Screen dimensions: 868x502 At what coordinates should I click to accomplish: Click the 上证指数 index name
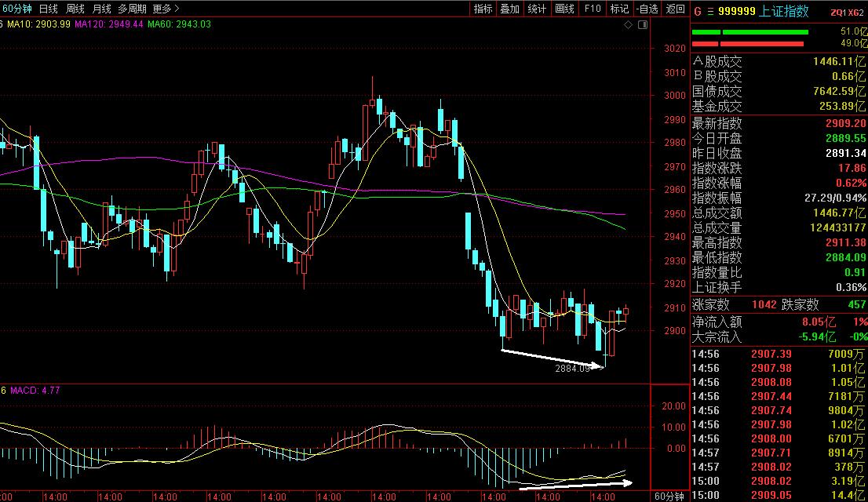coord(783,11)
